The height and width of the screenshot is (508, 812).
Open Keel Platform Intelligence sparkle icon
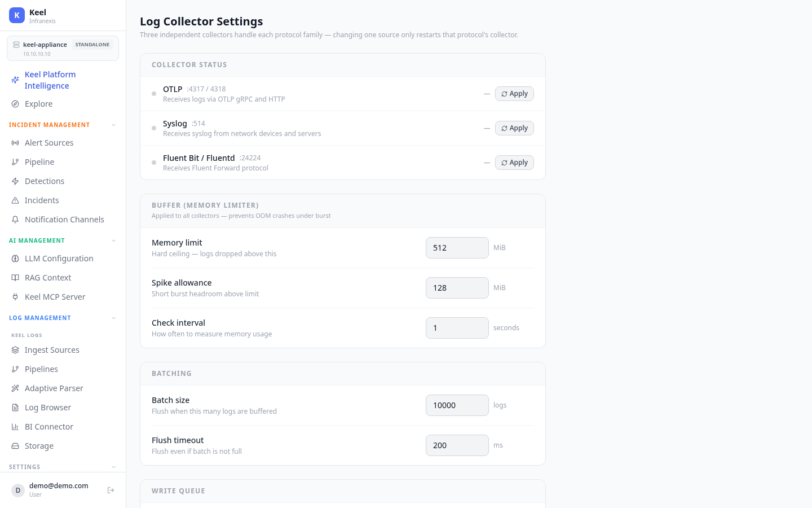pyautogui.click(x=15, y=80)
